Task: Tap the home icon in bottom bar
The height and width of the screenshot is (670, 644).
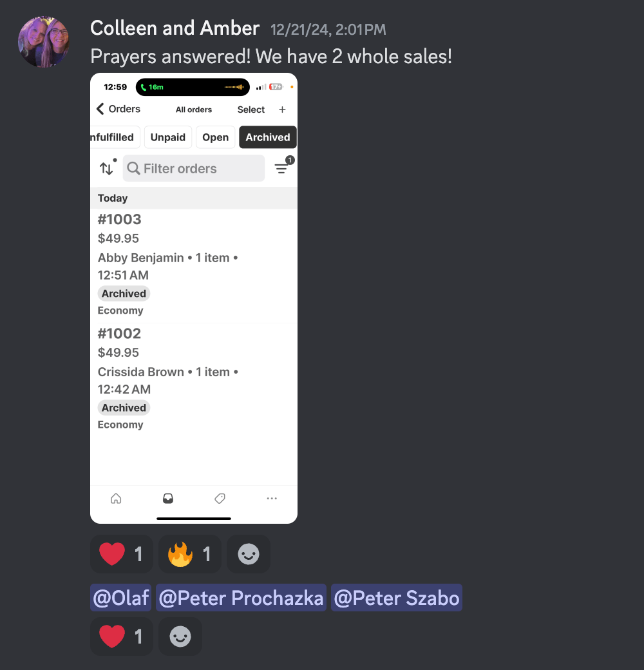Action: coord(116,498)
